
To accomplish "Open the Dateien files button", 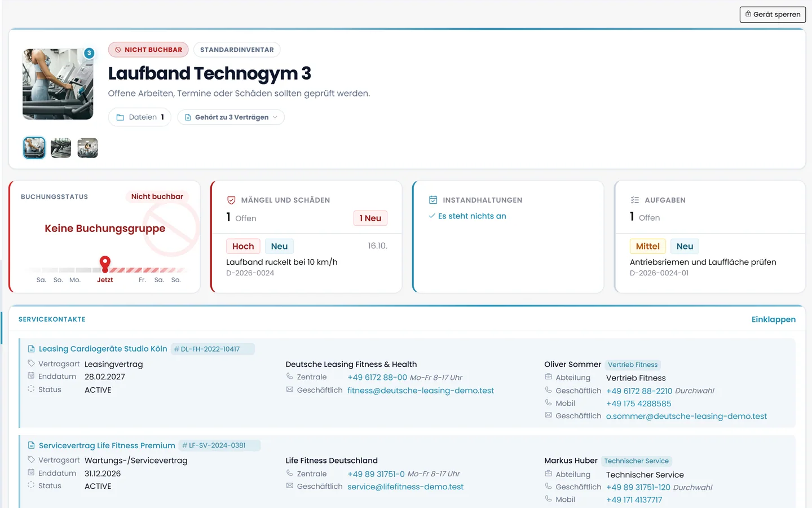I will (140, 117).
